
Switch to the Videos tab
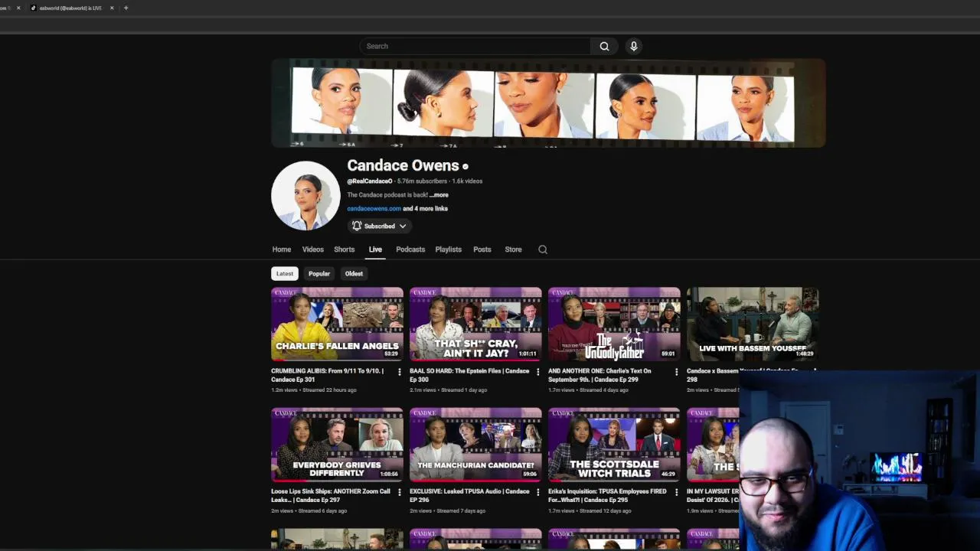312,249
